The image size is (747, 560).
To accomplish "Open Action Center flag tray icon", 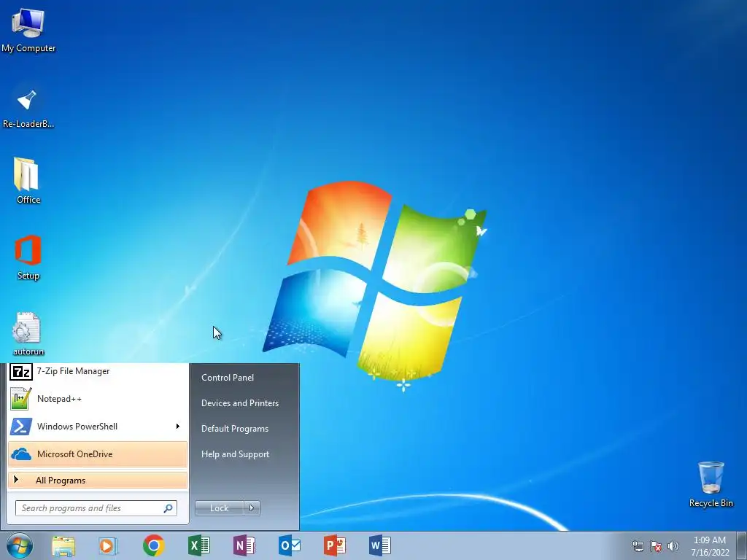I will tap(656, 546).
